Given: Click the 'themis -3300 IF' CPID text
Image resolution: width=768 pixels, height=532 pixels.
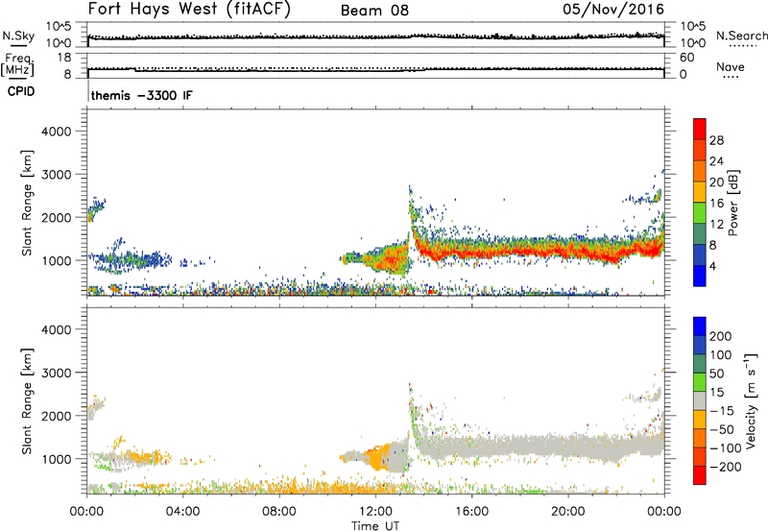Looking at the screenshot, I should click(141, 95).
